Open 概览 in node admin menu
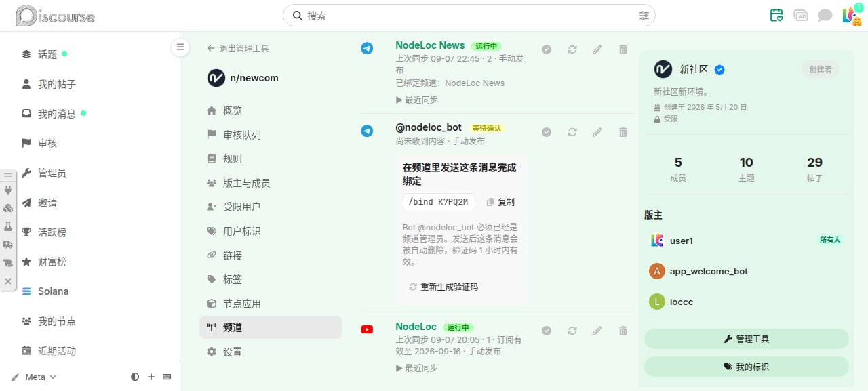The height and width of the screenshot is (391, 868). tap(271, 110)
